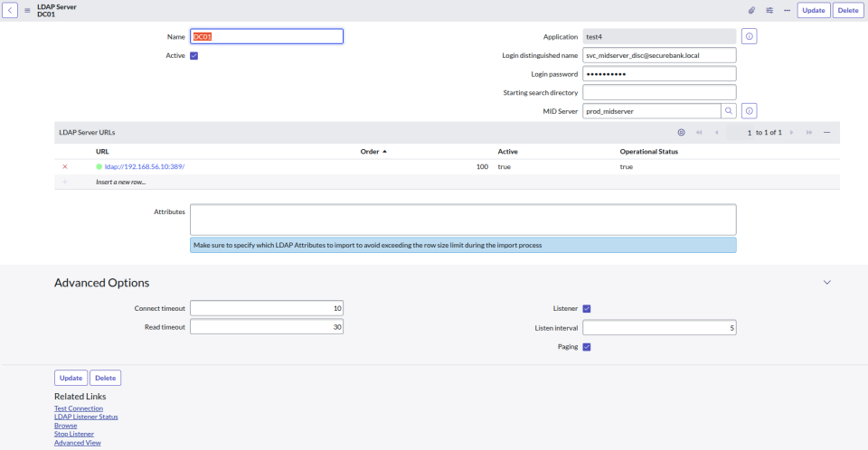This screenshot has width=868, height=450.
Task: Open the Browse related link
Action: [x=65, y=426]
